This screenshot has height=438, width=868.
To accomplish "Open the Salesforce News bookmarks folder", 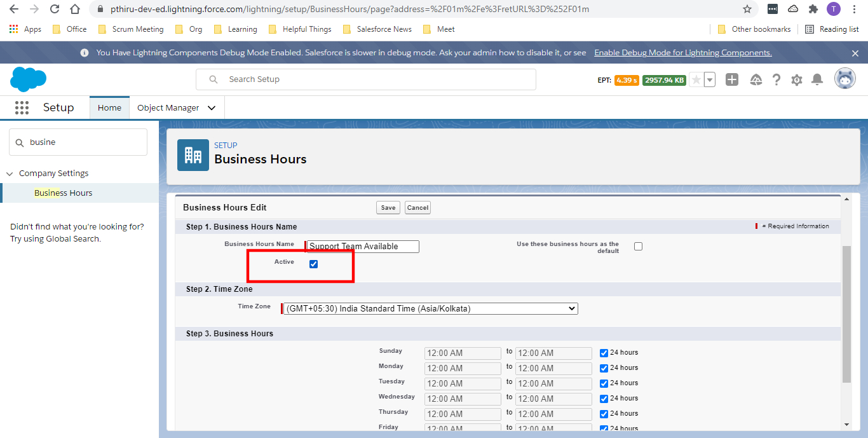I will pyautogui.click(x=377, y=29).
